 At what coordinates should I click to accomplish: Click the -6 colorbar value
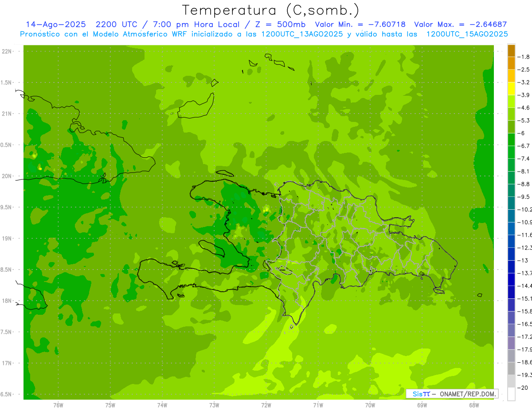pos(521,133)
